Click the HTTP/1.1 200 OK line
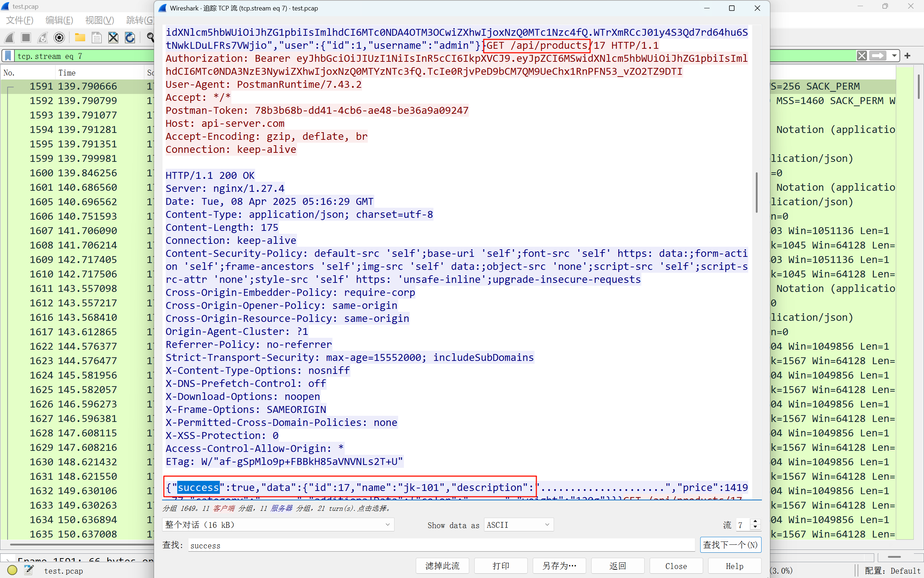 210,176
